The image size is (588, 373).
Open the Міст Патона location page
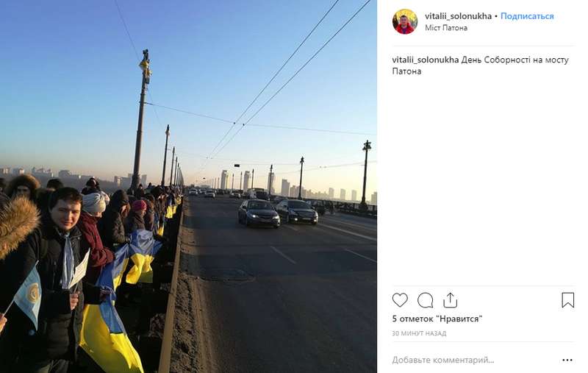point(446,28)
